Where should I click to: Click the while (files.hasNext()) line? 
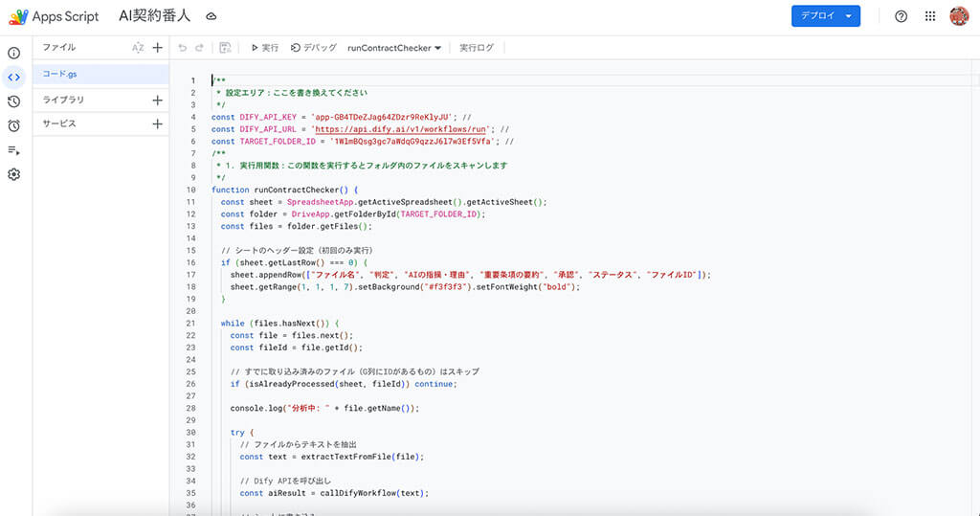coord(280,324)
